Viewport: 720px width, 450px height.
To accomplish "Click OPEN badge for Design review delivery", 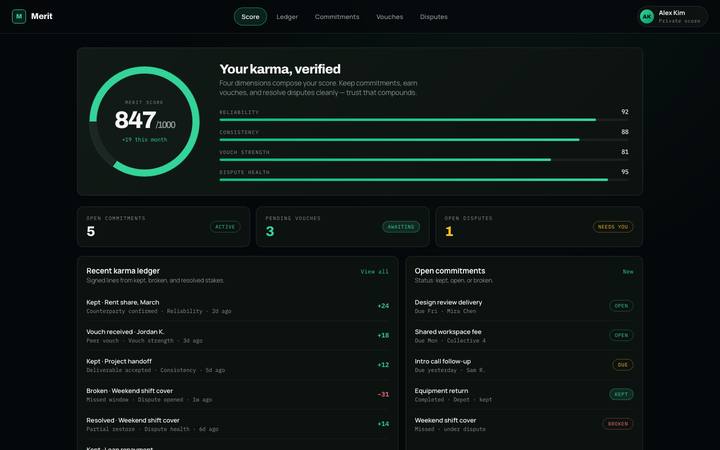I will (621, 306).
